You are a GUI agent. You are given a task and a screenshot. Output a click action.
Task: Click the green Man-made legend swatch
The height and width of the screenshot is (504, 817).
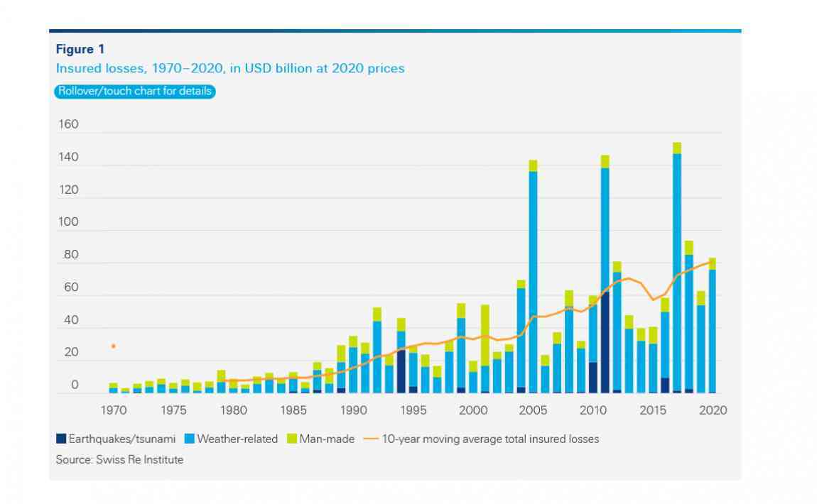point(292,439)
